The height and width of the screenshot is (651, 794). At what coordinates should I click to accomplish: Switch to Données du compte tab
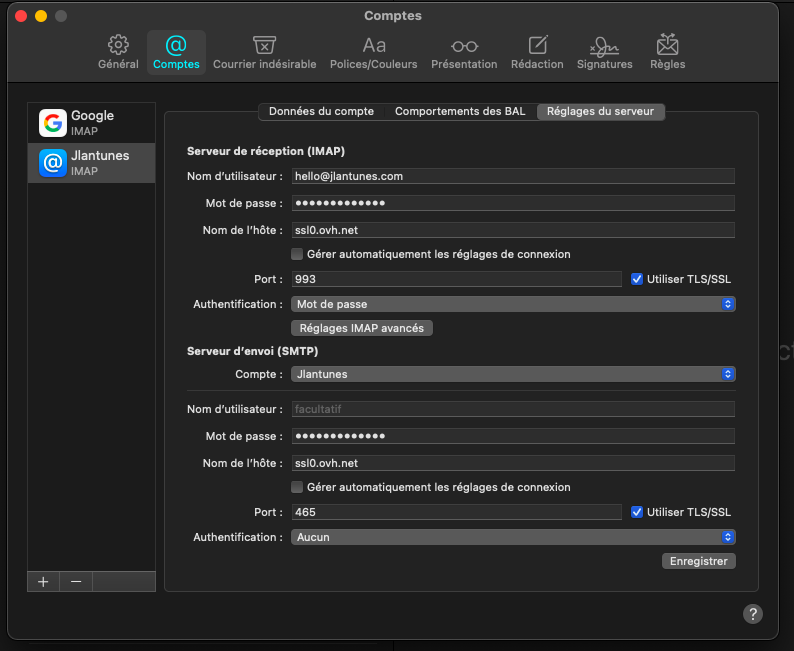[321, 111]
